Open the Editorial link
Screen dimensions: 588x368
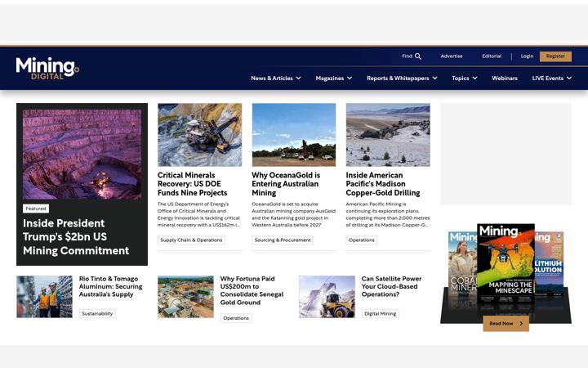tap(492, 56)
